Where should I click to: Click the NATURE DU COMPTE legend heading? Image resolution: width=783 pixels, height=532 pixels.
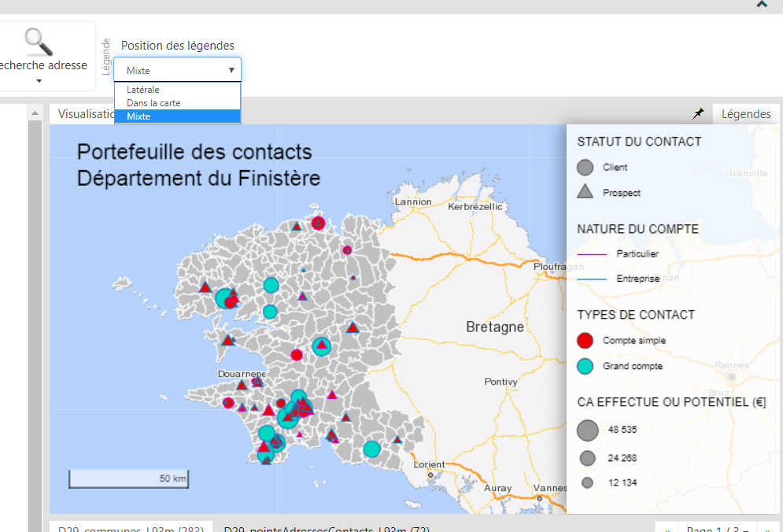click(x=637, y=229)
